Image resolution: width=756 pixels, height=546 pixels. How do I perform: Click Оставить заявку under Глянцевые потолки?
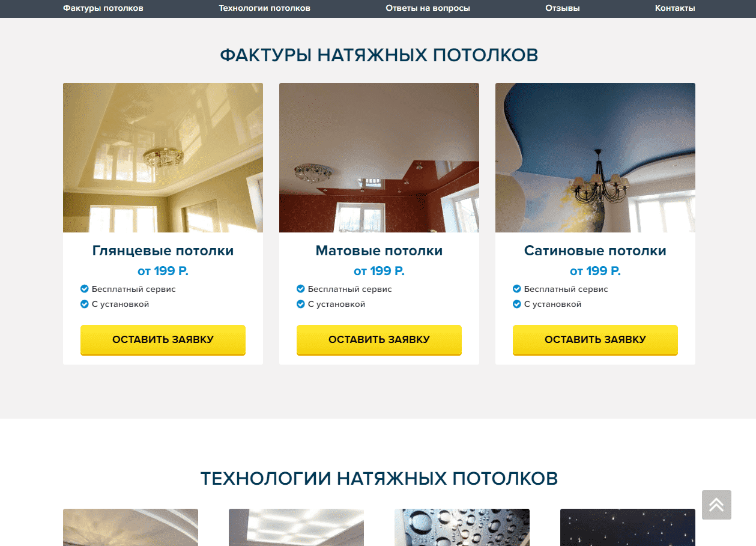[x=163, y=340]
